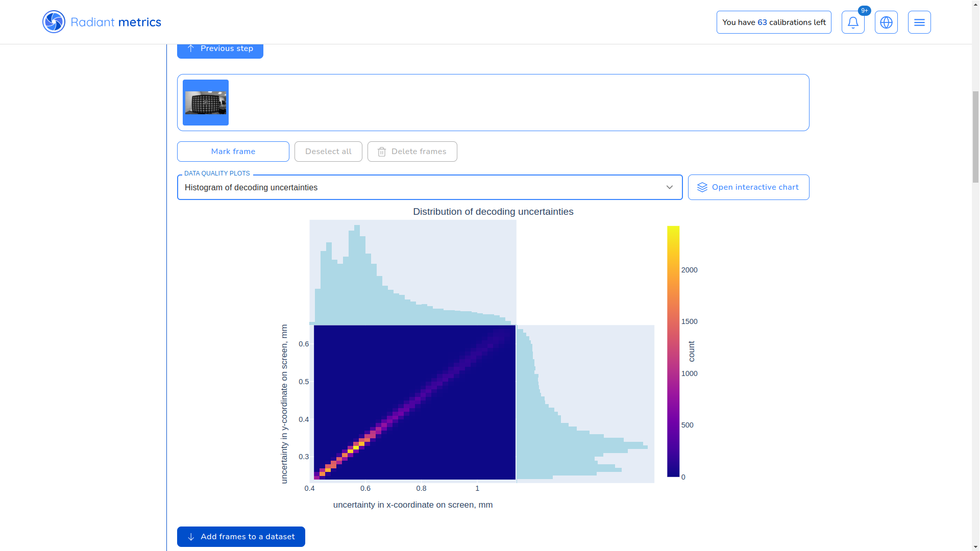Click the down arrow on Add frames
This screenshot has width=980, height=551.
(191, 537)
